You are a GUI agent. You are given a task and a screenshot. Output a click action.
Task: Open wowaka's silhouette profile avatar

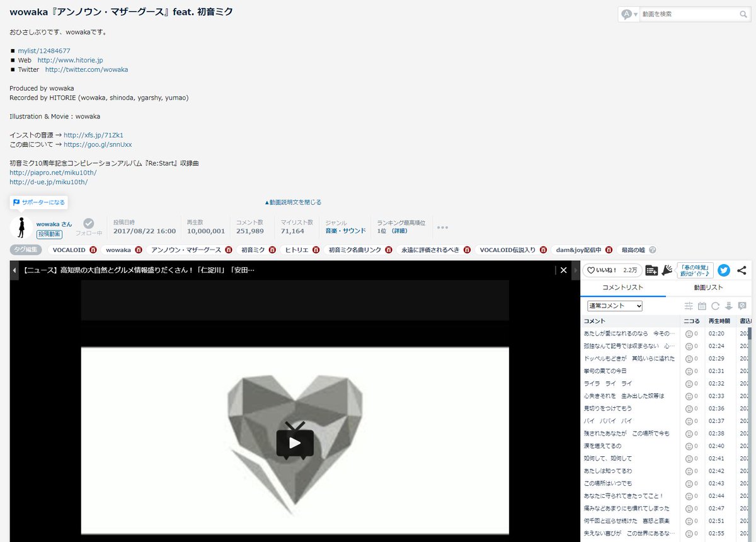(x=21, y=228)
